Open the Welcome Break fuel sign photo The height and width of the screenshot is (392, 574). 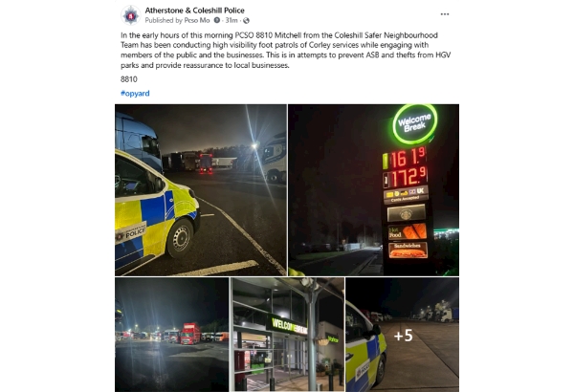pyautogui.click(x=374, y=190)
